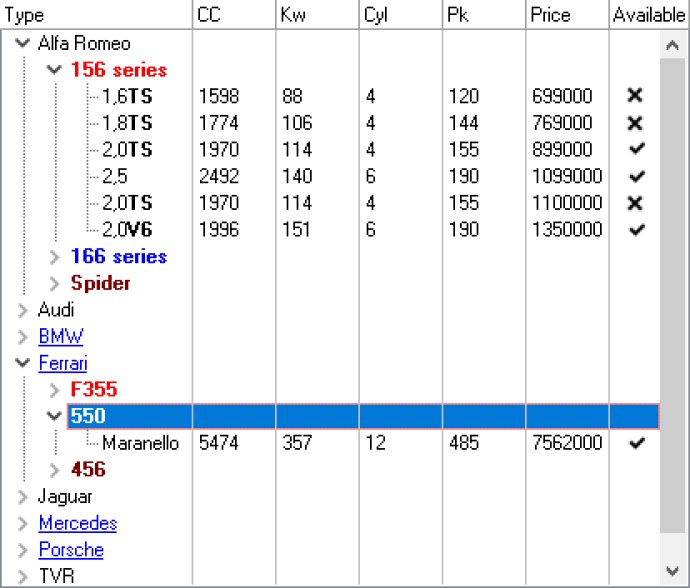The image size is (690, 588).
Task: Expand the Spider branch
Action: 54,284
